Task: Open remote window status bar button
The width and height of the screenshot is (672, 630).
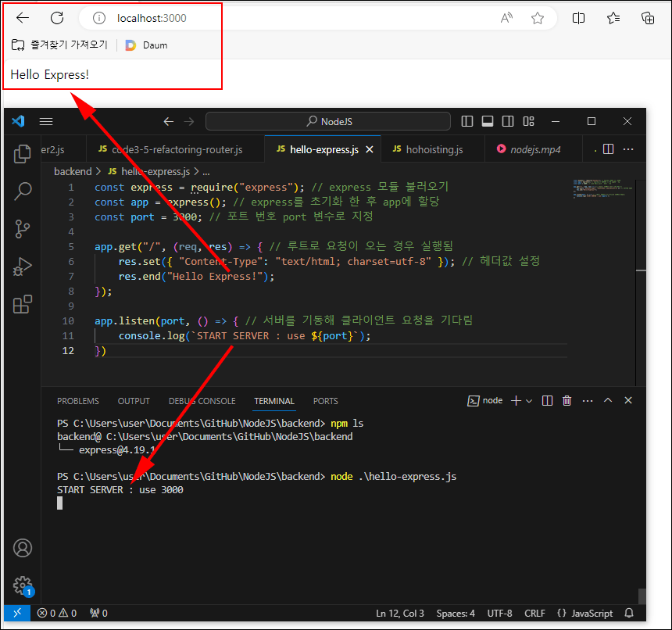Action: 17,614
